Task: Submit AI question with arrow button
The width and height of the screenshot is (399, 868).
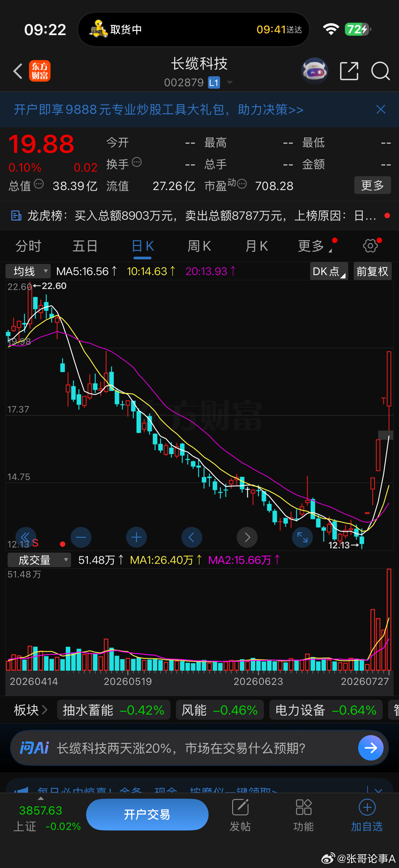Action: [371, 748]
